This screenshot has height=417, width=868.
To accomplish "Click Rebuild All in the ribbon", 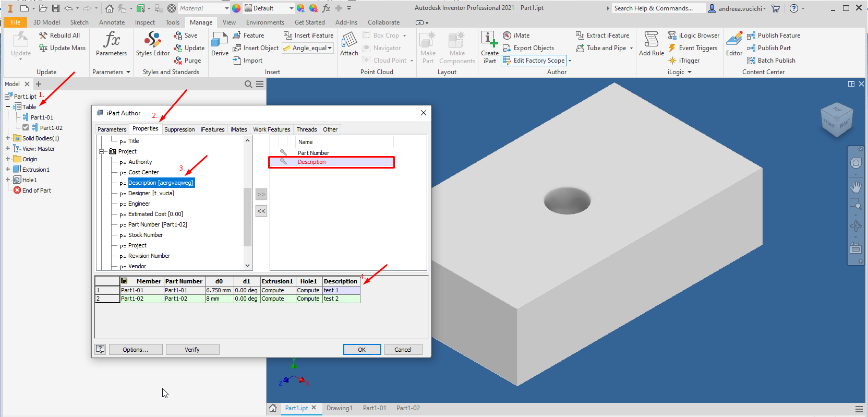I will [59, 35].
